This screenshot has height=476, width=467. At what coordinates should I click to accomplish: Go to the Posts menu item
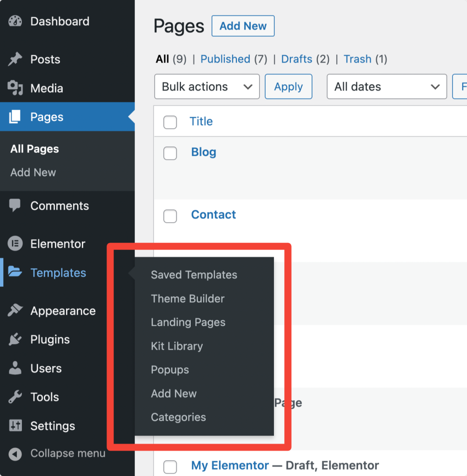[45, 59]
